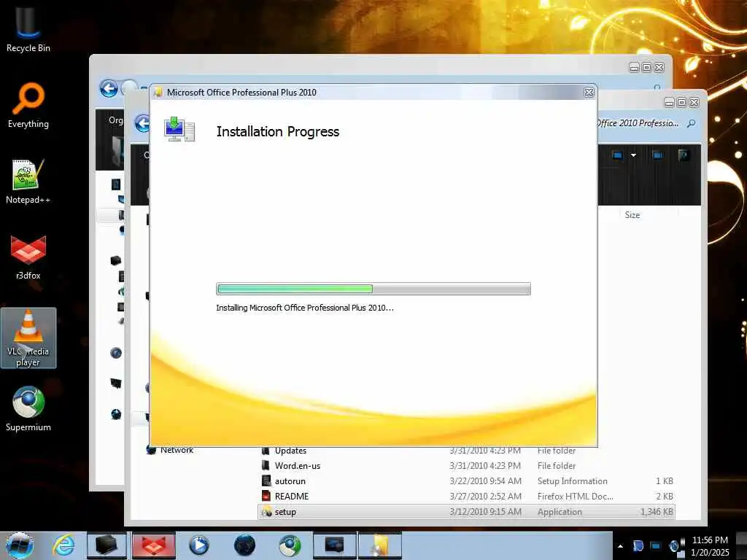Open the Action Center flag tray icon

(x=638, y=546)
